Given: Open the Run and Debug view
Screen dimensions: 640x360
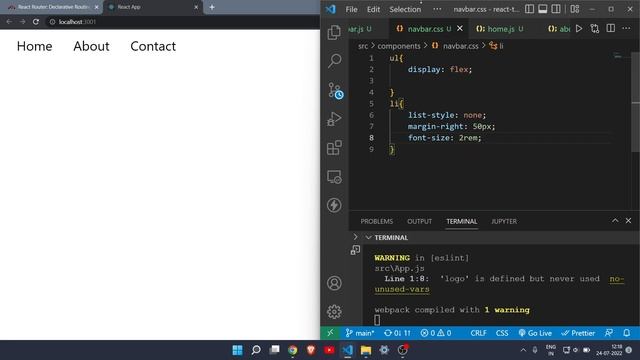Looking at the screenshot, I should (334, 119).
